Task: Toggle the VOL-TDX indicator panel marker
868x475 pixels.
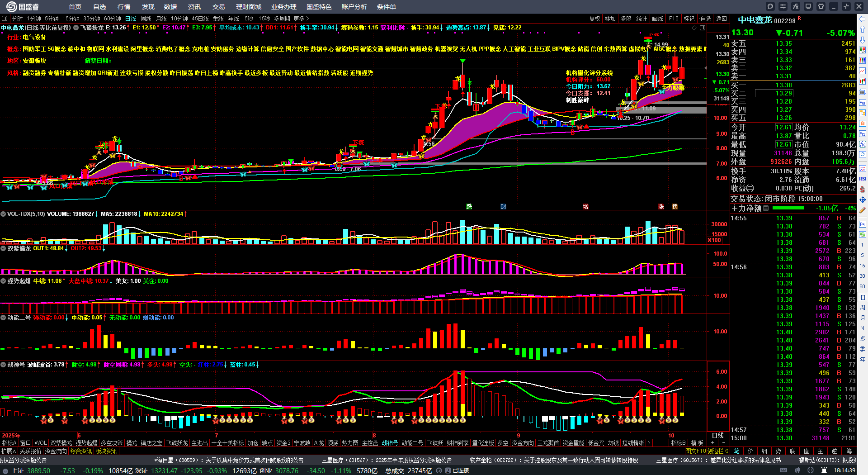Action: pos(3,214)
